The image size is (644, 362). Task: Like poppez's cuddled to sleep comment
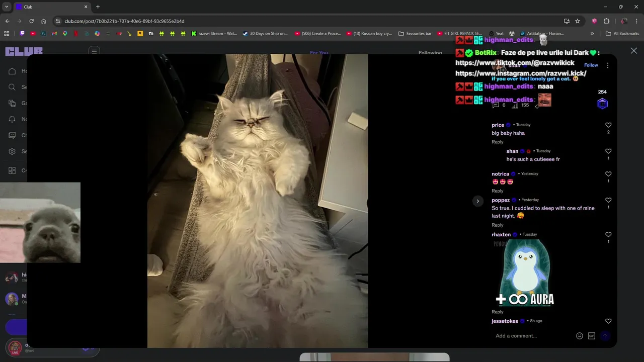(608, 200)
